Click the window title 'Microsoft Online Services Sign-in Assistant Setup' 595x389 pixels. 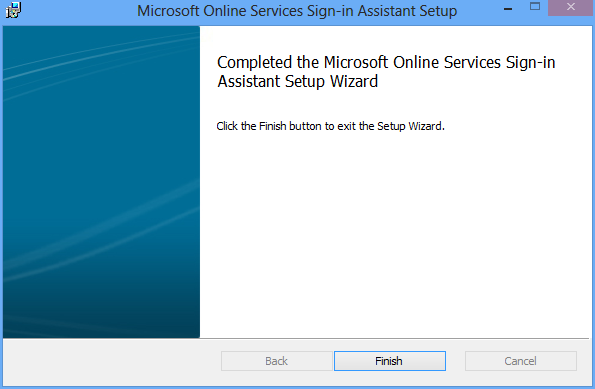coord(297,11)
